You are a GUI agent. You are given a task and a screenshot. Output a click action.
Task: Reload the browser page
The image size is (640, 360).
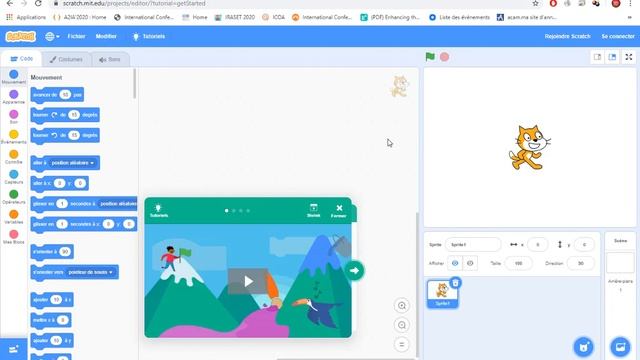[x=38, y=3]
